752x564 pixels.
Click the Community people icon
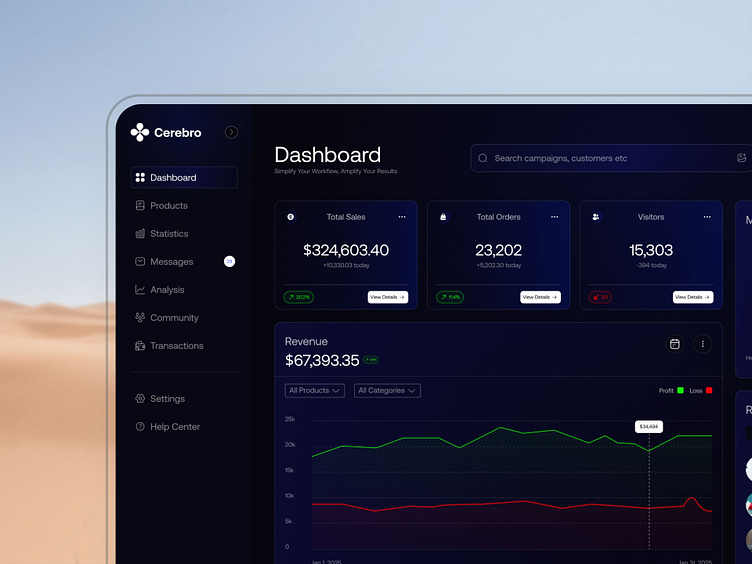[x=140, y=317]
